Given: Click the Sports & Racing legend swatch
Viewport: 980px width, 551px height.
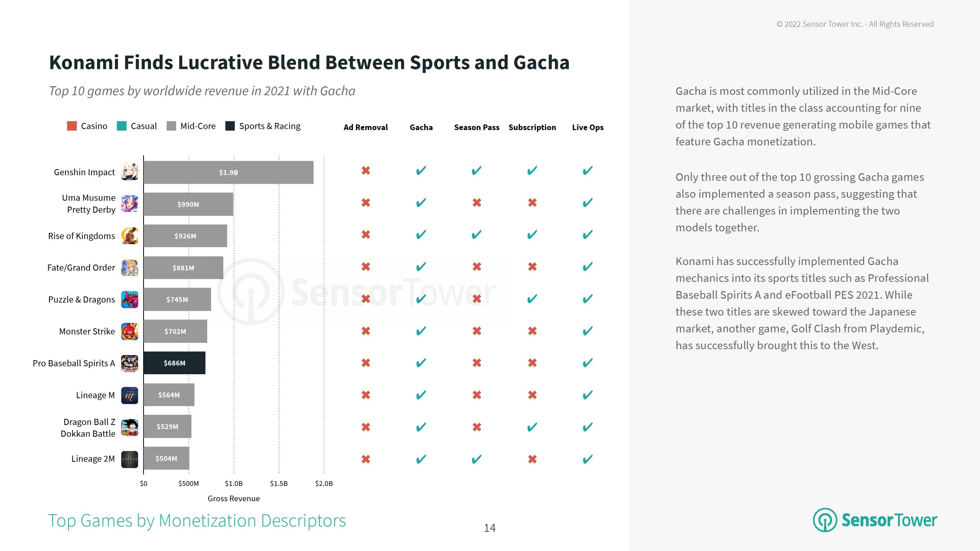Looking at the screenshot, I should pyautogui.click(x=230, y=126).
